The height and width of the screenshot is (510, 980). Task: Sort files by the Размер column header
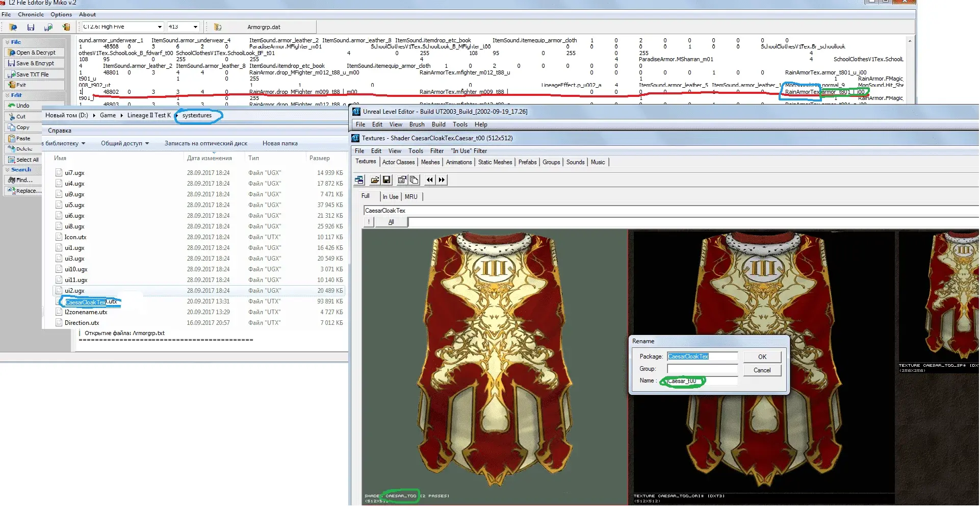coord(320,158)
